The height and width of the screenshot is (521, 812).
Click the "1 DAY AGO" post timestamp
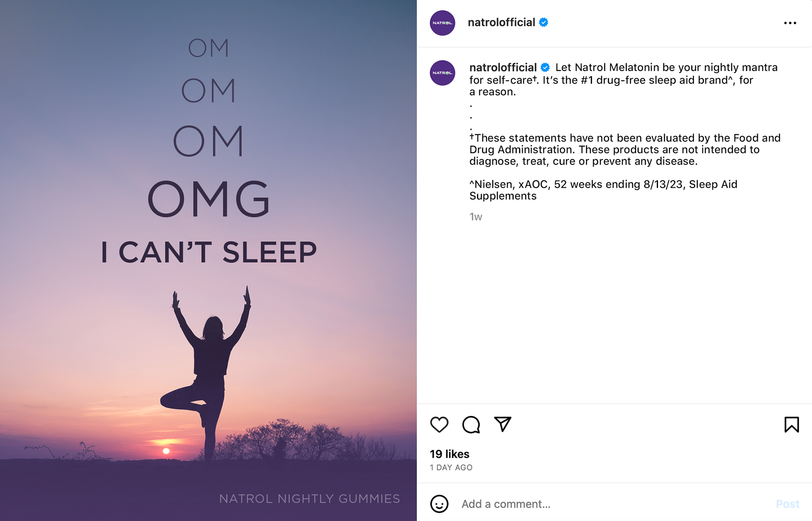(x=451, y=467)
